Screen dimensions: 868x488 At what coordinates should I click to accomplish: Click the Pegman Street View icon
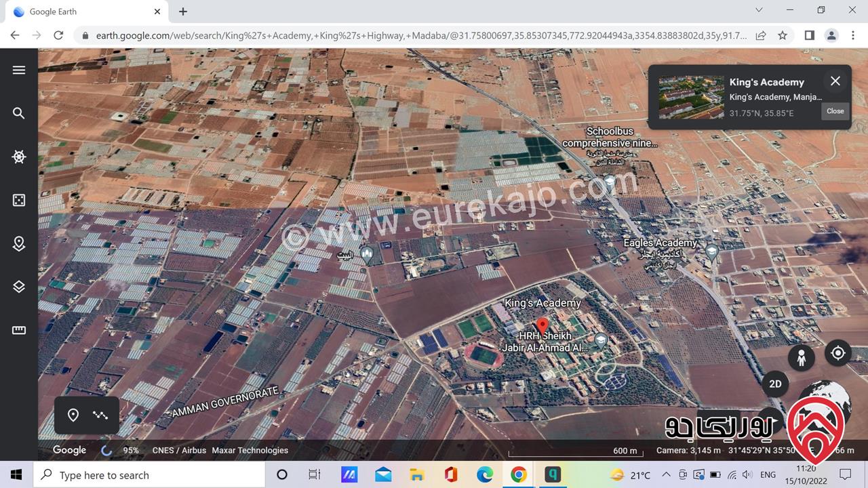tap(802, 357)
